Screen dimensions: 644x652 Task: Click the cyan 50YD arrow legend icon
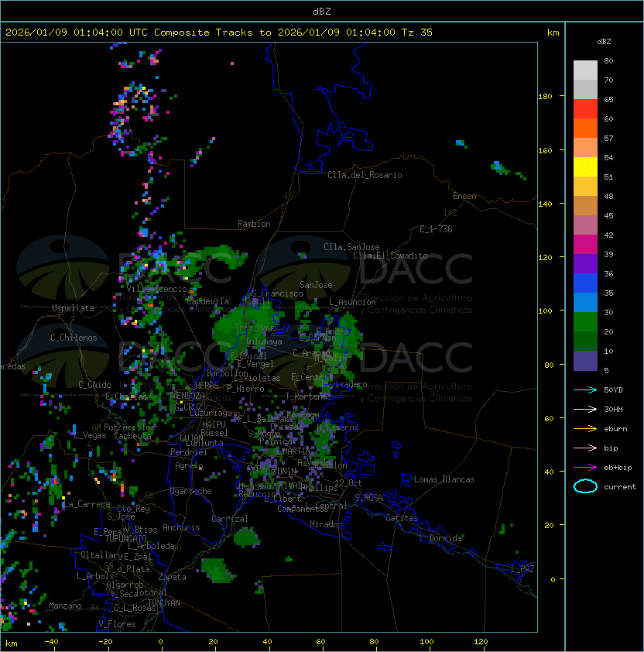[x=585, y=389]
